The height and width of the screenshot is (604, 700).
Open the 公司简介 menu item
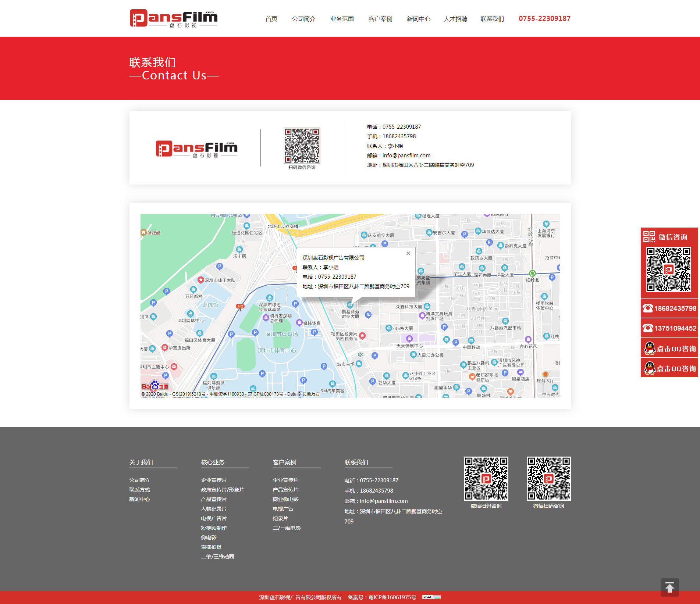[x=304, y=19]
